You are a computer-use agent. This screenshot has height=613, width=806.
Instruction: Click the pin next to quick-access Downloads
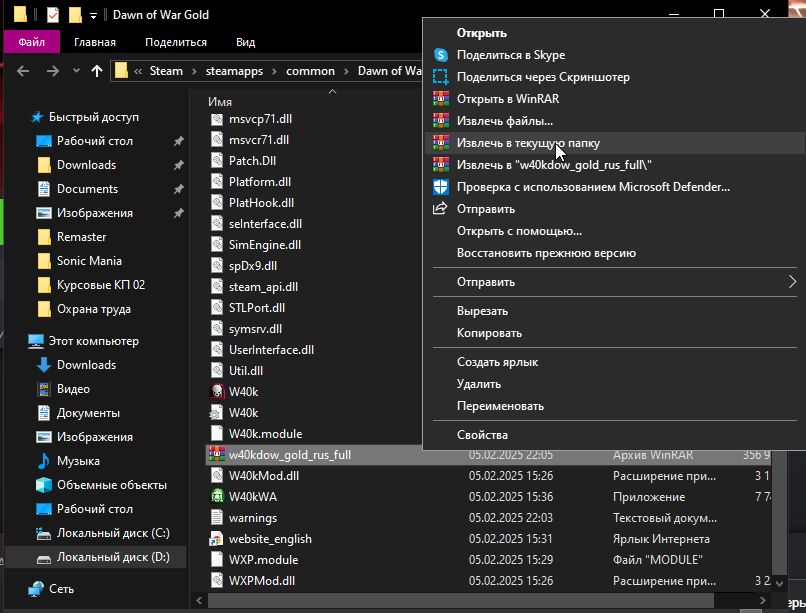[178, 165]
